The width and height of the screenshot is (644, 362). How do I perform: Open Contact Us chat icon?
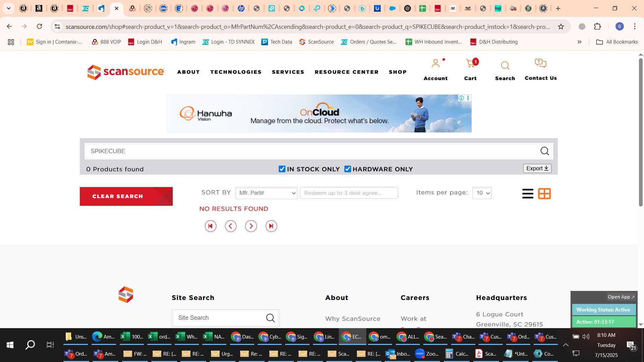[540, 63]
